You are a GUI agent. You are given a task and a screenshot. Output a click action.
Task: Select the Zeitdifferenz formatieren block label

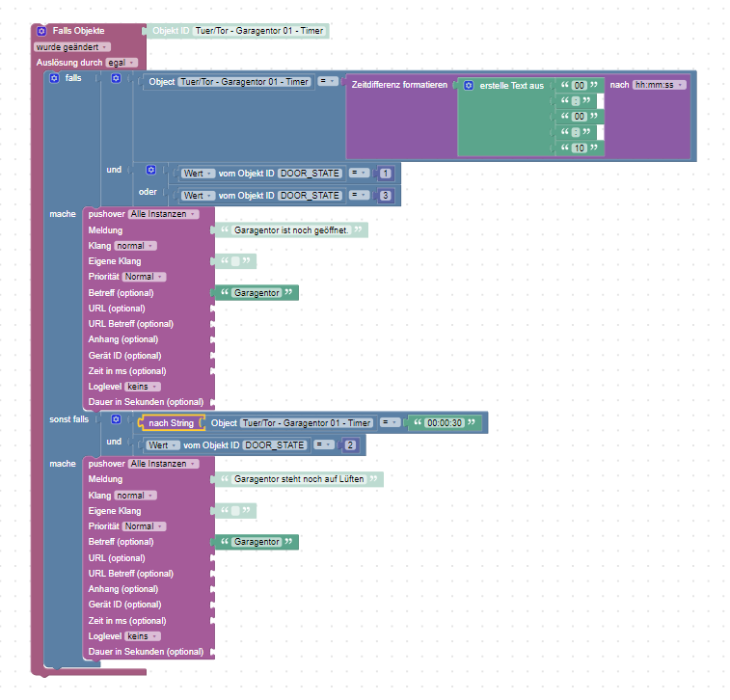click(x=399, y=85)
